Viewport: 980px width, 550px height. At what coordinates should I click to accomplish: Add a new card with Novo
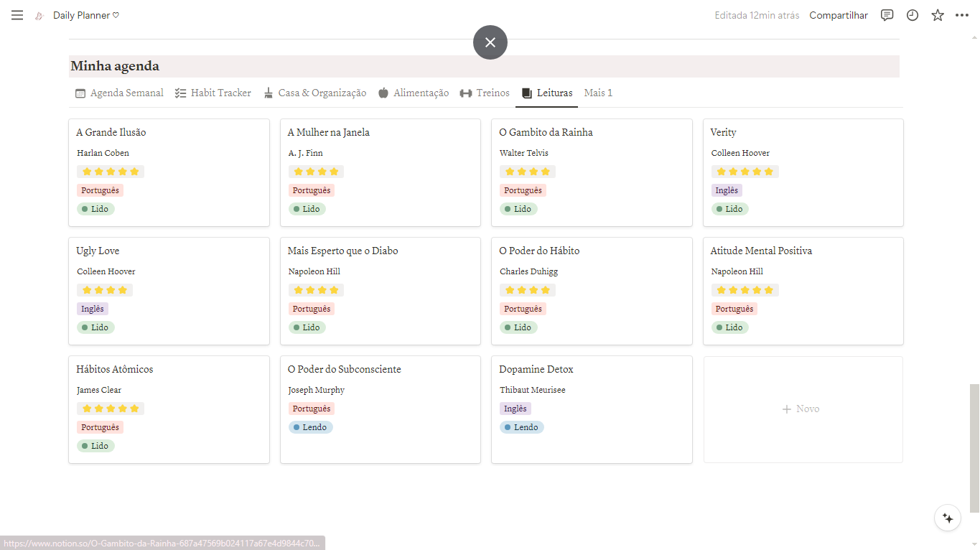click(803, 409)
